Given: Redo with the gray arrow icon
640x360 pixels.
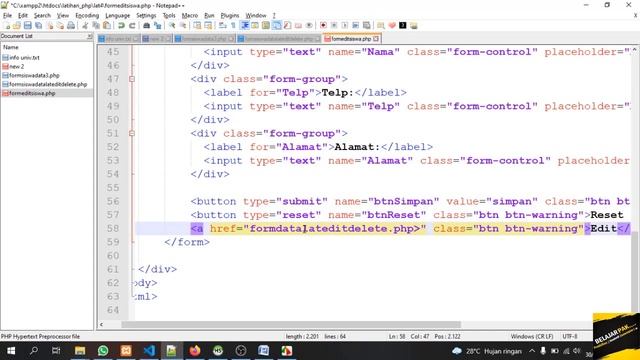Looking at the screenshot, I should pos(132,25).
